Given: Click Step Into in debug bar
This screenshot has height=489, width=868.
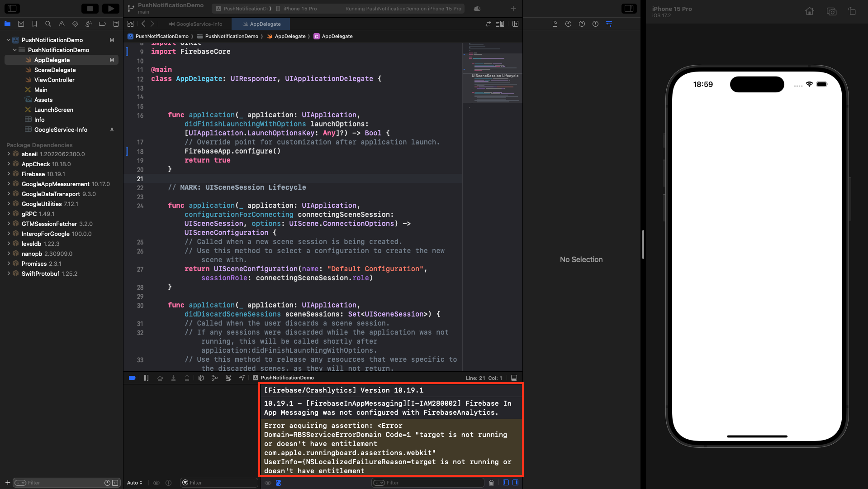Looking at the screenshot, I should [173, 378].
